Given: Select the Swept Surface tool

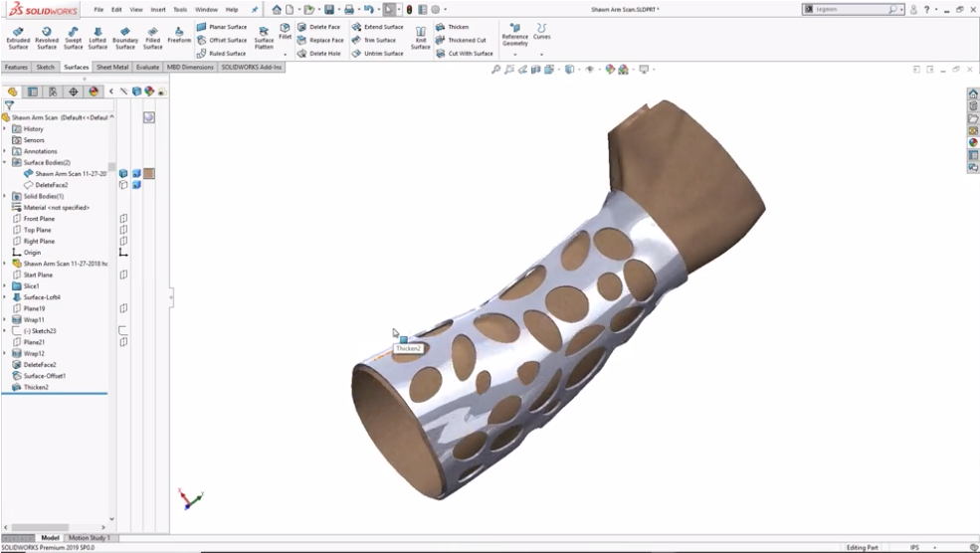Looking at the screenshot, I should coord(73,38).
